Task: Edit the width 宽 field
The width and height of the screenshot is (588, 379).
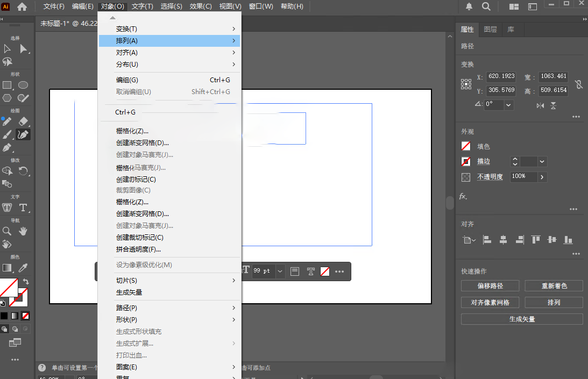Action: [554, 76]
